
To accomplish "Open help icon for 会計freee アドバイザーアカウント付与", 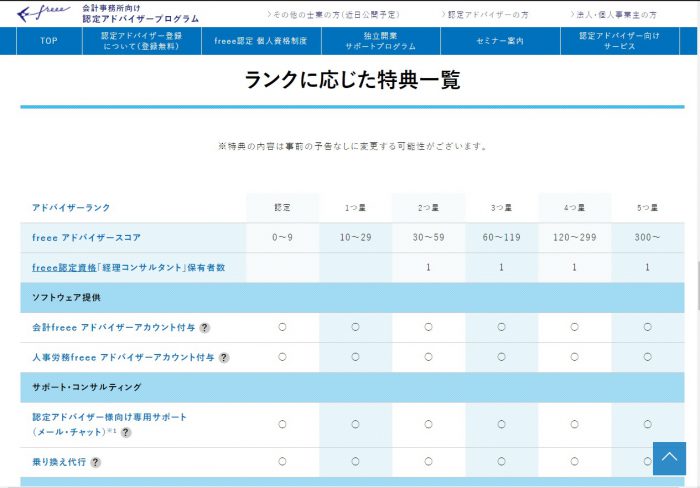I will point(204,328).
